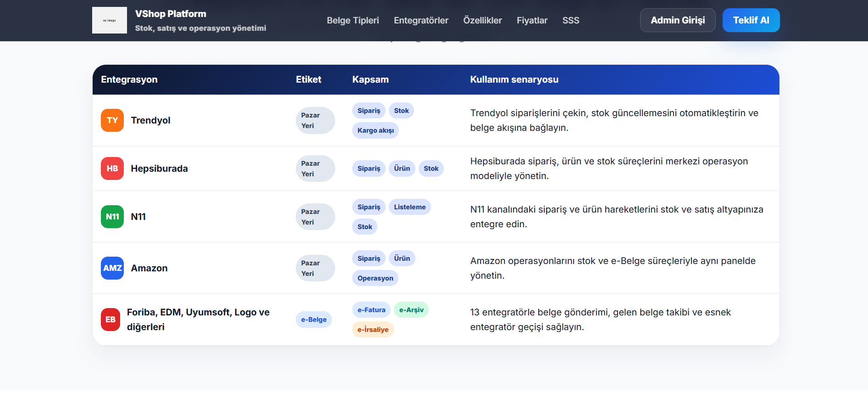Click Ürün chip in Hepsiburada row
This screenshot has height=393, width=868.
[x=402, y=168]
